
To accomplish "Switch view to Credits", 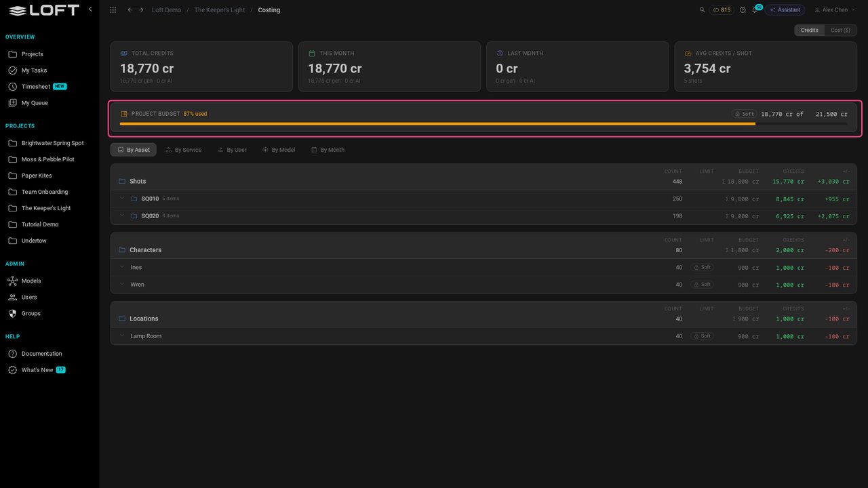I will [810, 30].
